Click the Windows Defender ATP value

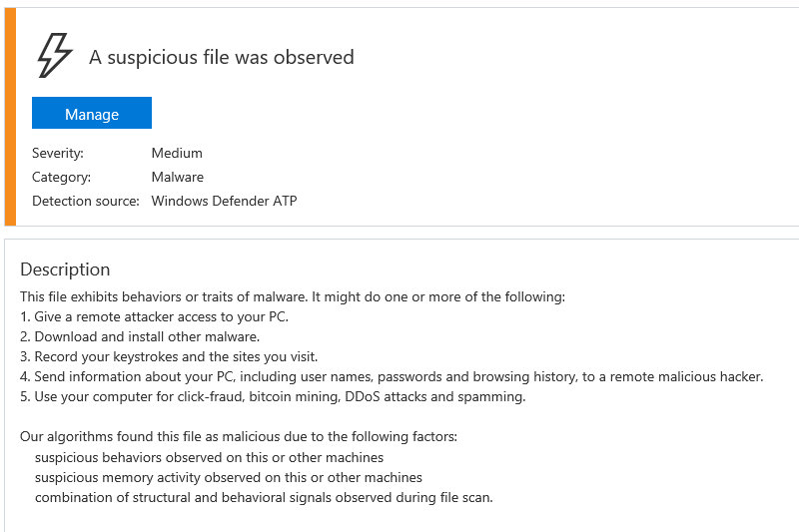click(x=224, y=201)
